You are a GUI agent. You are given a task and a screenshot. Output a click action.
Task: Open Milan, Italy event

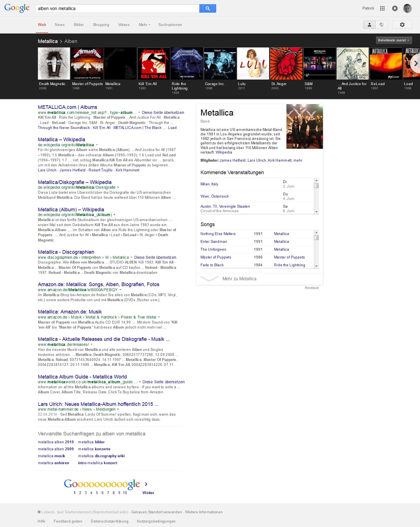(209, 184)
